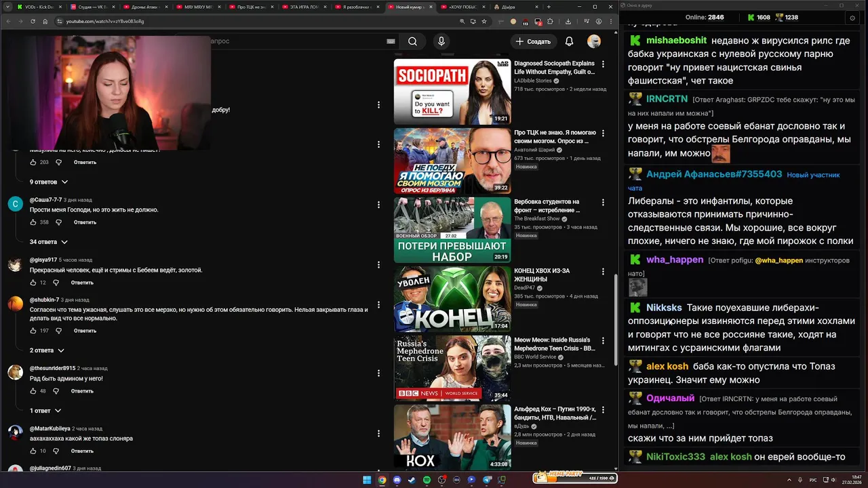Like the comment by @shubkin-7
Screen dimensions: 868x488
(x=33, y=331)
